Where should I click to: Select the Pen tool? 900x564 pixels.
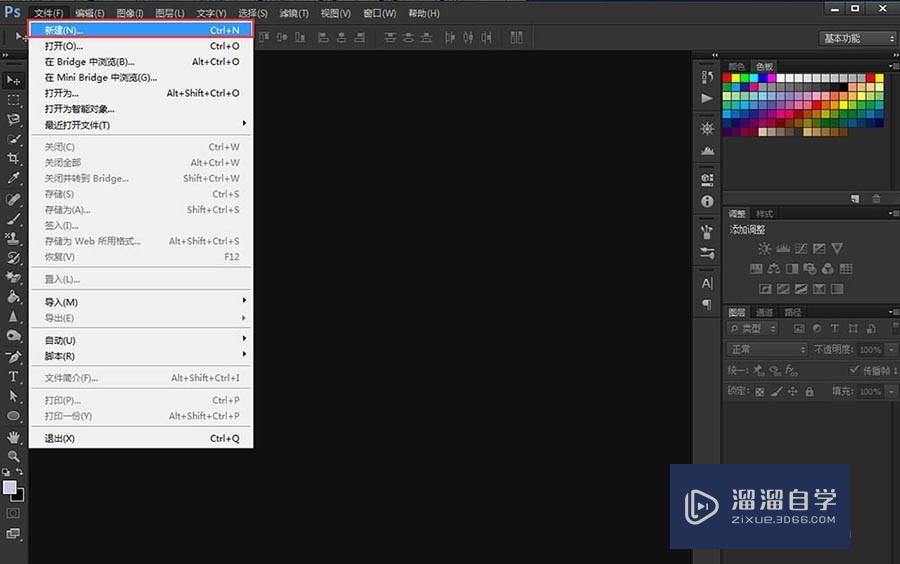point(13,357)
